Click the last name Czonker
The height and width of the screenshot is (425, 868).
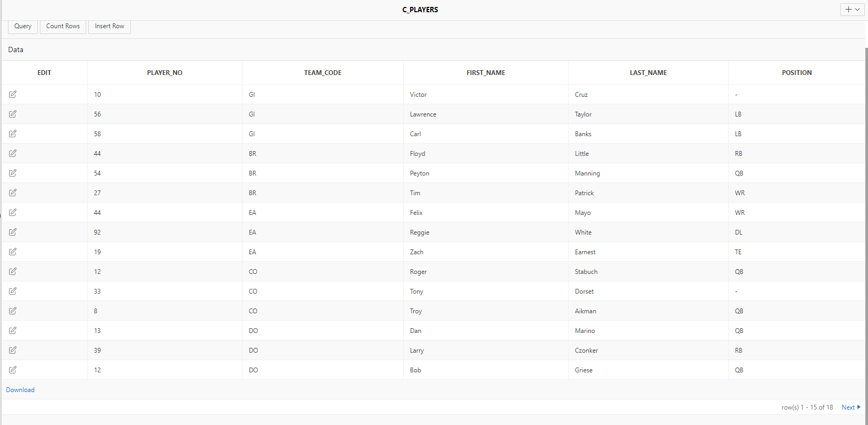586,351
